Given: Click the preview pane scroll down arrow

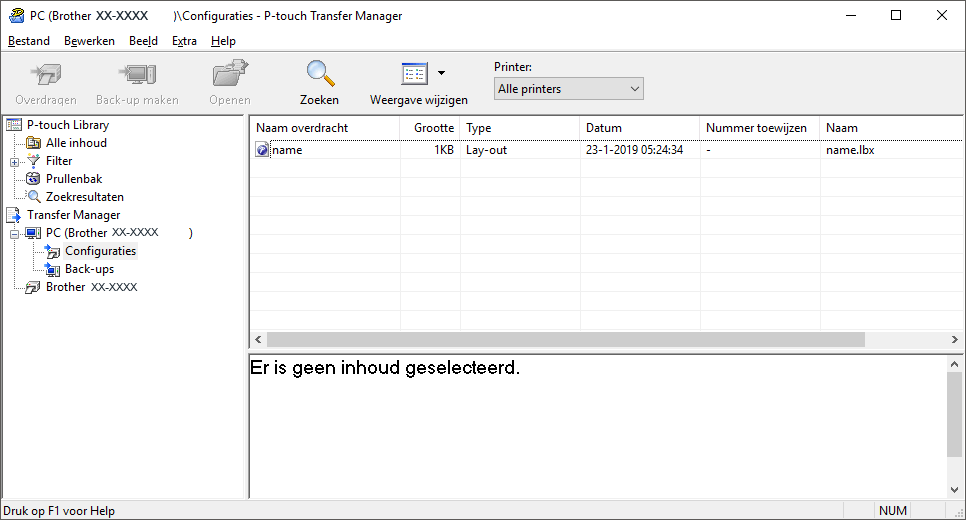Looking at the screenshot, I should pos(954,490).
